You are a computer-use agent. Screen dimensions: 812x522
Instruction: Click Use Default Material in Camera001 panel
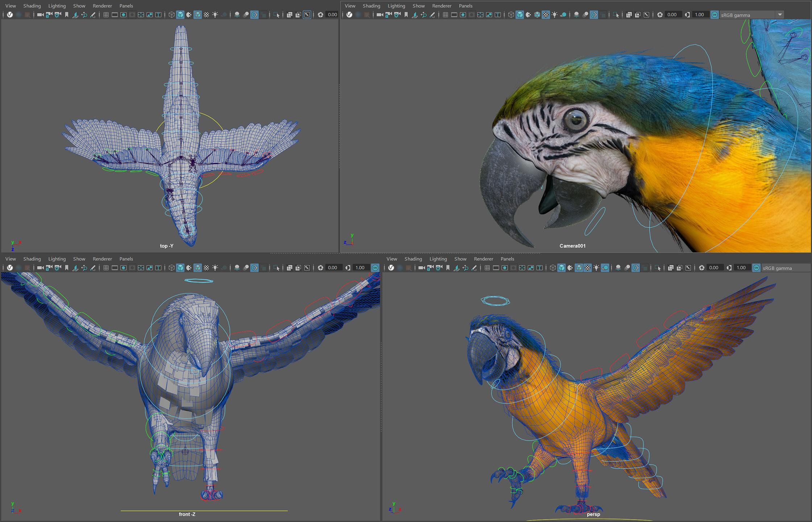click(528, 15)
